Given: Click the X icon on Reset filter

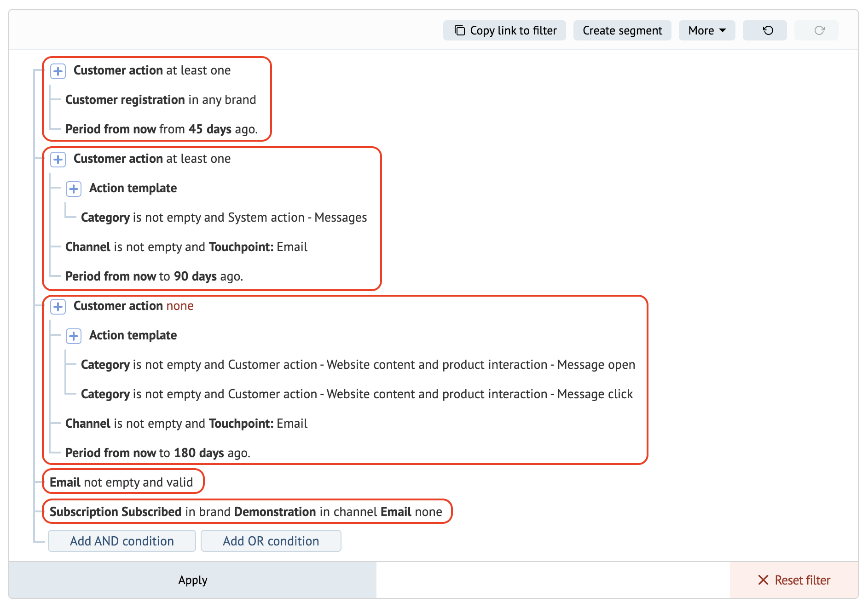Looking at the screenshot, I should tap(763, 580).
